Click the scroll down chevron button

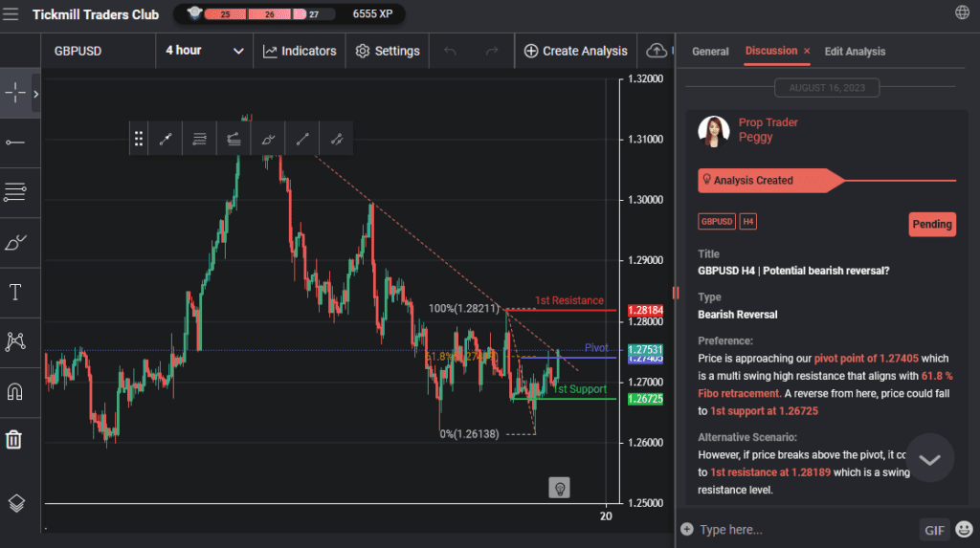point(929,459)
